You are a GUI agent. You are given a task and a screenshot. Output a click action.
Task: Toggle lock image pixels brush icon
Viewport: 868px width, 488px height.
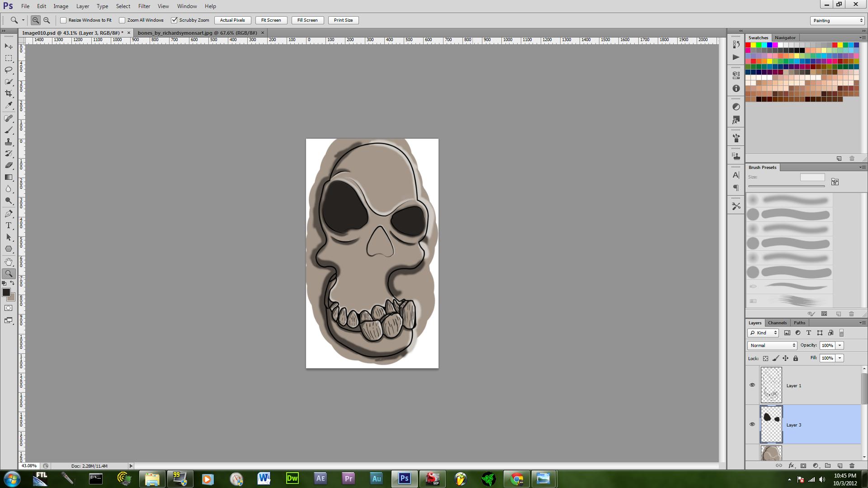pos(776,358)
